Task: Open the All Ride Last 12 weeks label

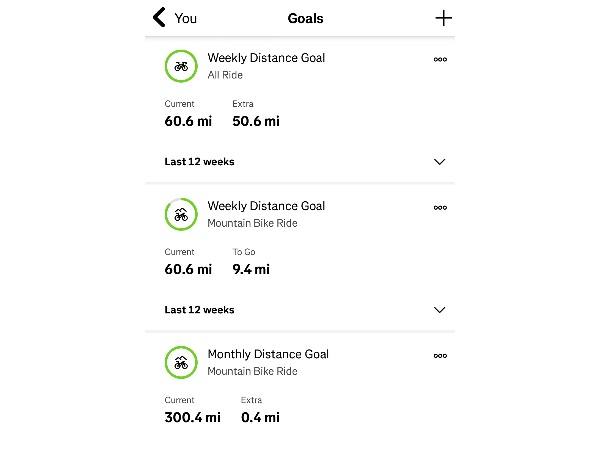Action: click(x=199, y=161)
